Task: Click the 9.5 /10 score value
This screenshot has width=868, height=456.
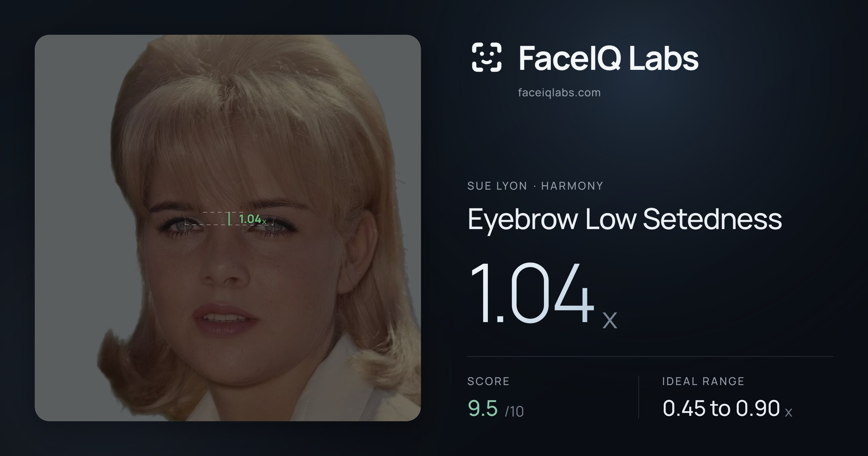Action: (495, 409)
